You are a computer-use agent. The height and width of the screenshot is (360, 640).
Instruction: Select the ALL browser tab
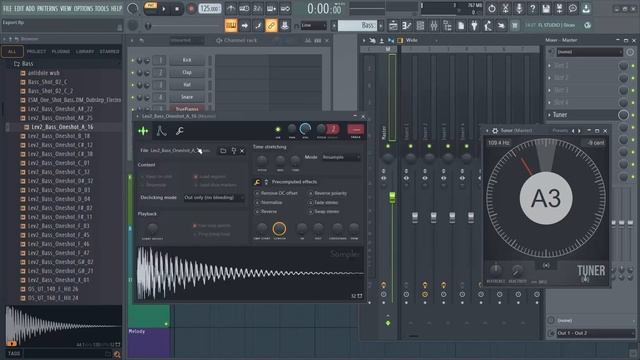coord(12,52)
